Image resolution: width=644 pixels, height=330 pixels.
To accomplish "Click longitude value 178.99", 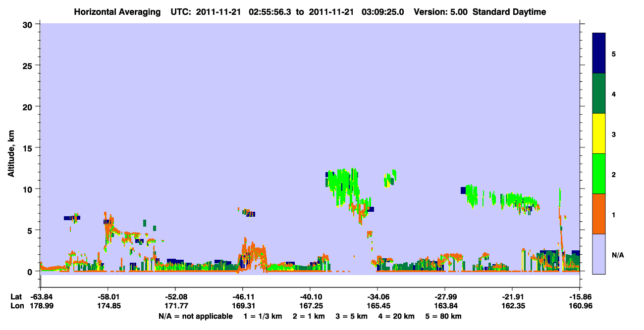I will (x=41, y=306).
